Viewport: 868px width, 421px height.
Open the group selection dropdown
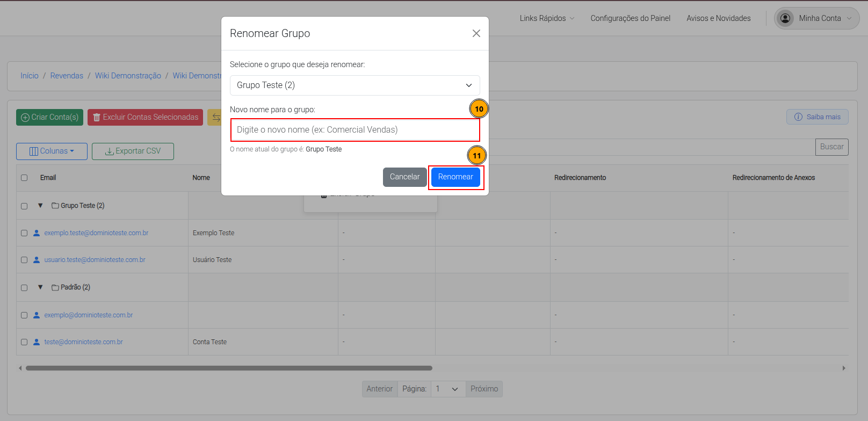pos(355,85)
